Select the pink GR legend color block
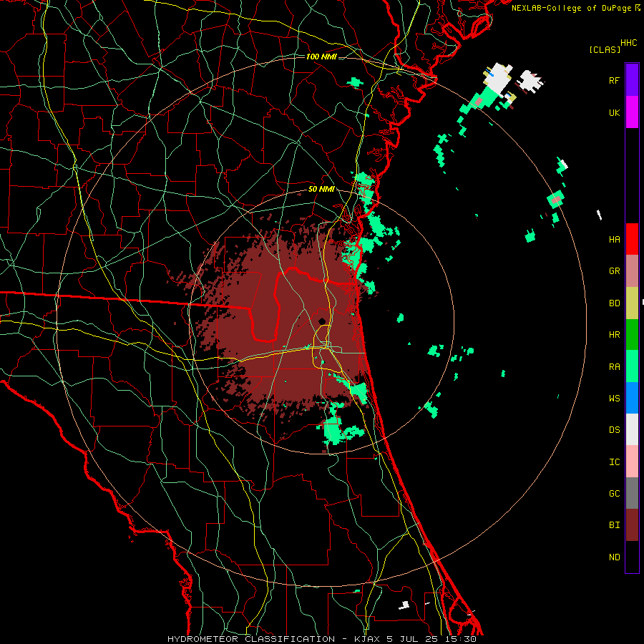 tap(632, 271)
